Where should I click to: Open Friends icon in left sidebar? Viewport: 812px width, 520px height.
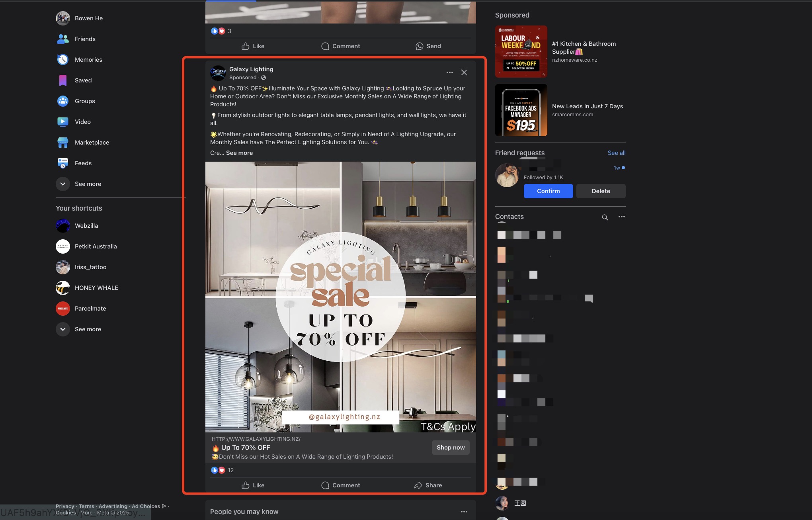point(63,39)
